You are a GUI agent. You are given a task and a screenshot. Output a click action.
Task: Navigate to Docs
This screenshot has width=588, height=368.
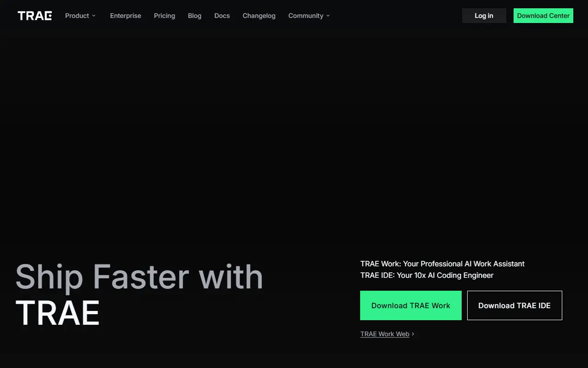click(222, 16)
